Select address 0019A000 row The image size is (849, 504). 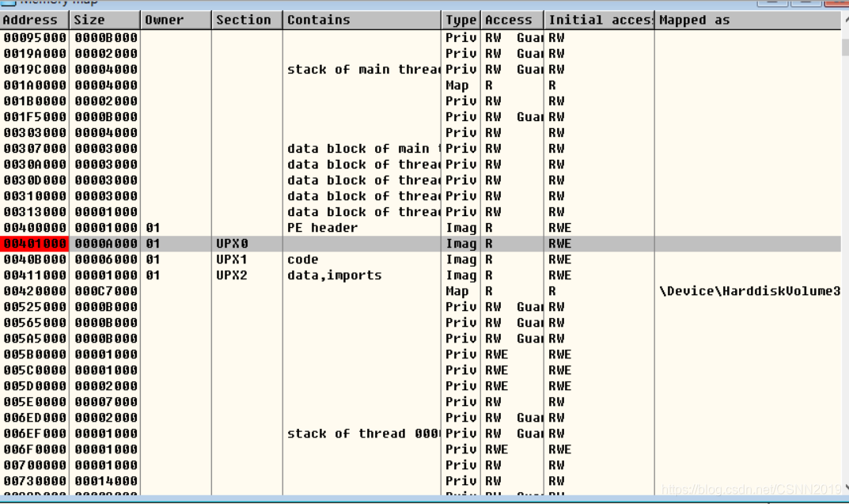pyautogui.click(x=421, y=54)
